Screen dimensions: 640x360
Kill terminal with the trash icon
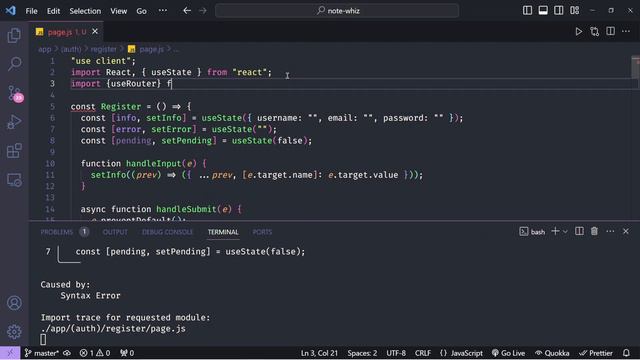coord(594,231)
